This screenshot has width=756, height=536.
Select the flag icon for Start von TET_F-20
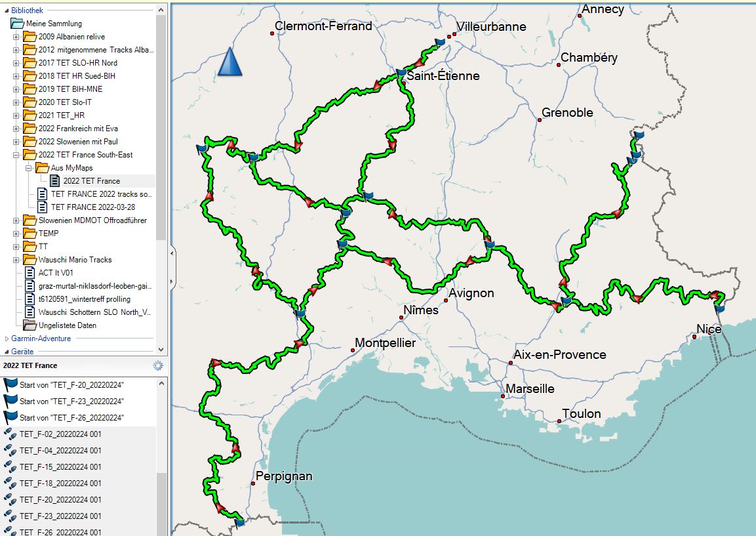coord(10,384)
